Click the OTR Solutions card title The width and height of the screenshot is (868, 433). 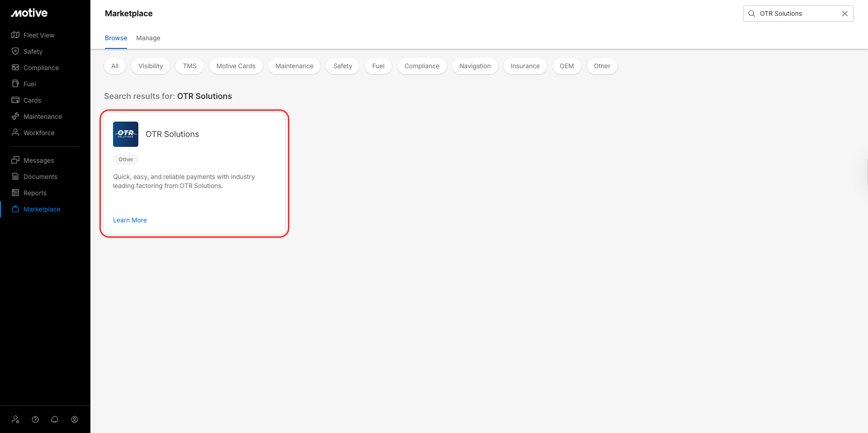click(172, 134)
